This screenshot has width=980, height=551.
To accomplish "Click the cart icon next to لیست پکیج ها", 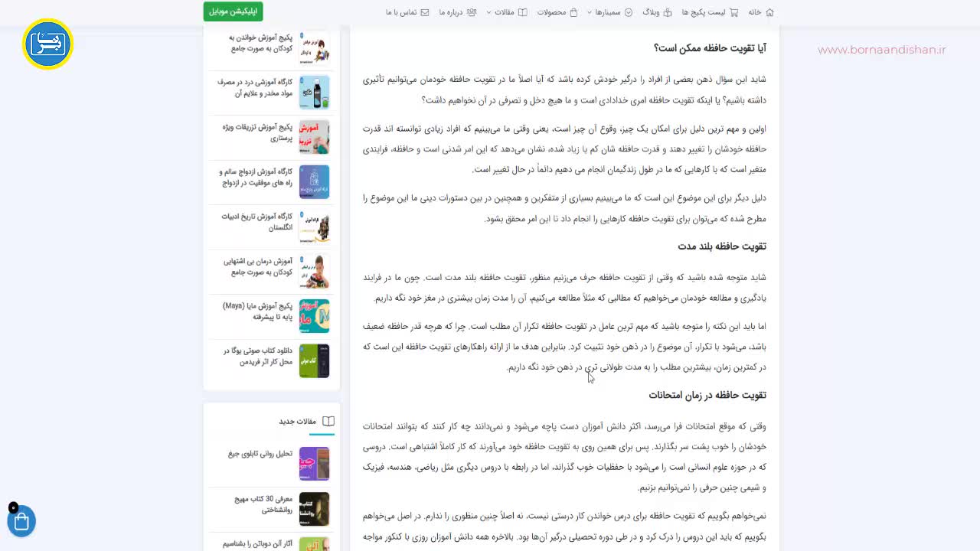I will pyautogui.click(x=733, y=12).
